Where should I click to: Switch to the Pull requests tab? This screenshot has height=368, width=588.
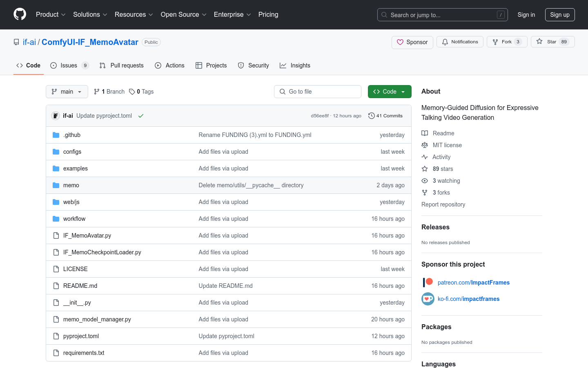(122, 65)
